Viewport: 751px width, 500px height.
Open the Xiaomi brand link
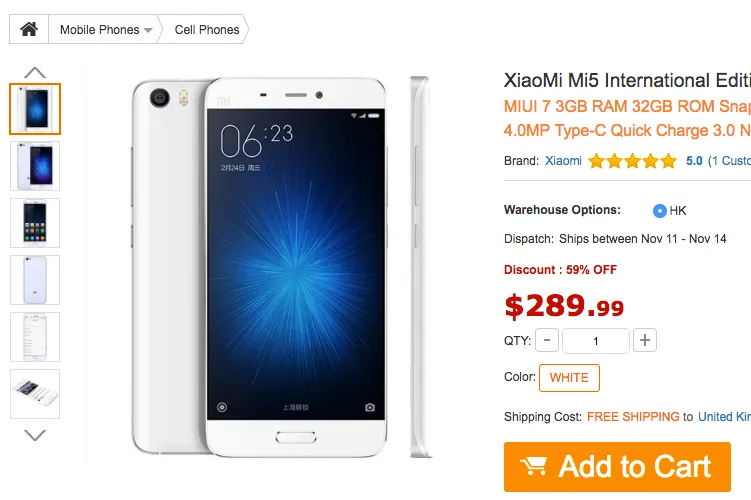tap(563, 161)
